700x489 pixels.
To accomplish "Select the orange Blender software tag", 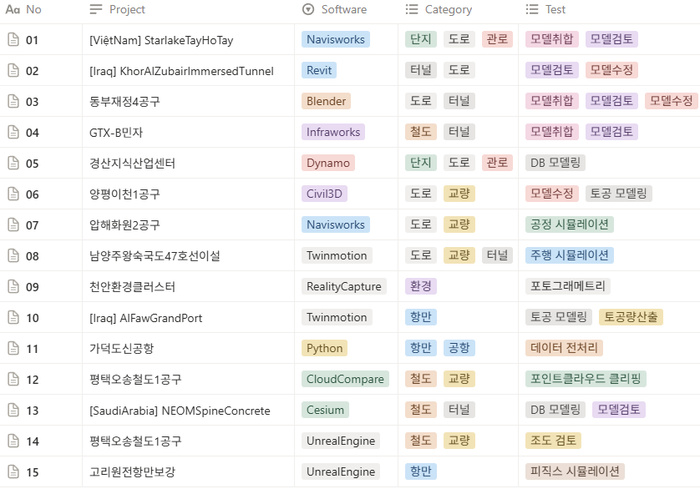I will (x=325, y=101).
